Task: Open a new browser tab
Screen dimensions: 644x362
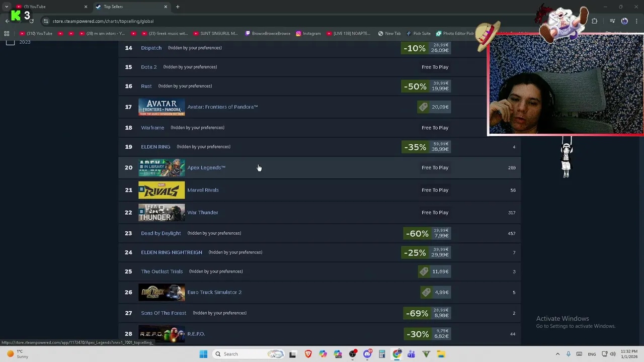Action: 178,7
